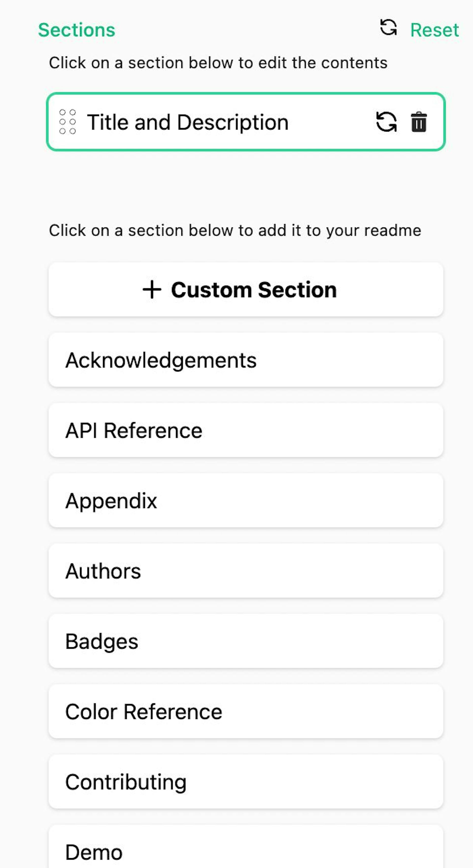Click the Sections heading
The width and height of the screenshot is (473, 868).
coord(76,30)
